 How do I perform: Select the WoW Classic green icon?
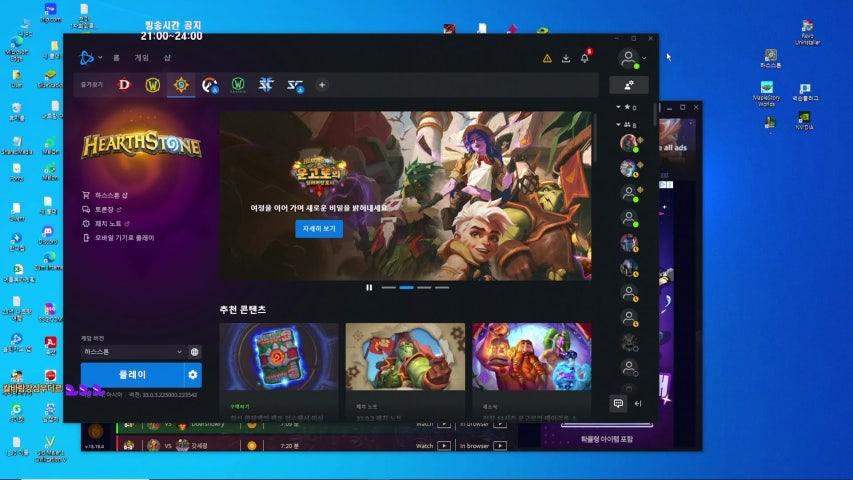238,85
